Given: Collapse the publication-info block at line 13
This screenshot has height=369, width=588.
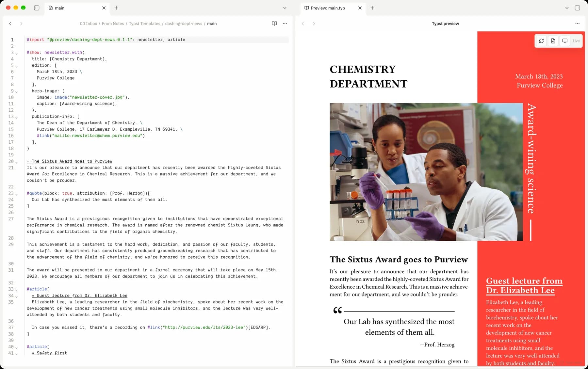Looking at the screenshot, I should [x=17, y=117].
